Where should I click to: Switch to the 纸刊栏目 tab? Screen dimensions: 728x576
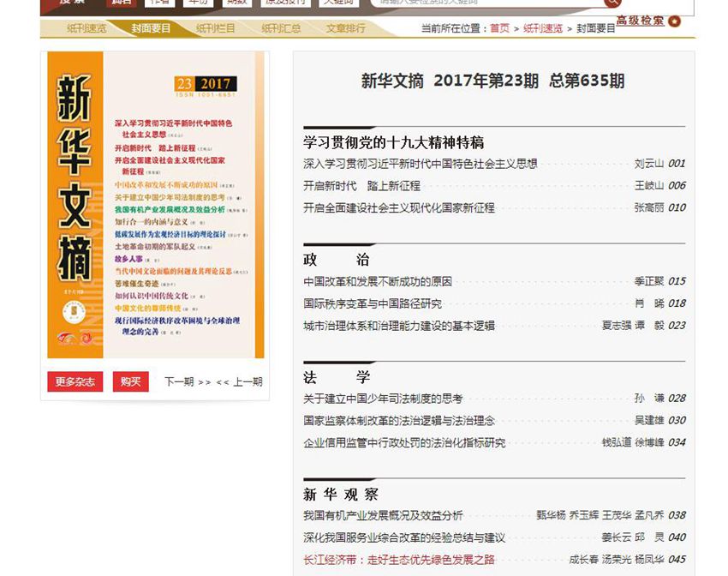coord(216,28)
